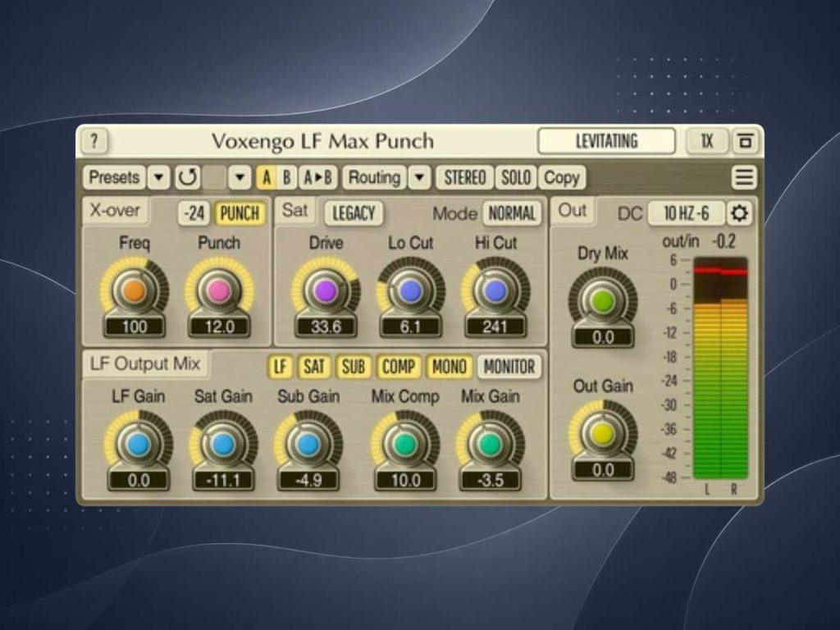
Task: Open the undo history dropdown arrow
Action: [x=240, y=177]
